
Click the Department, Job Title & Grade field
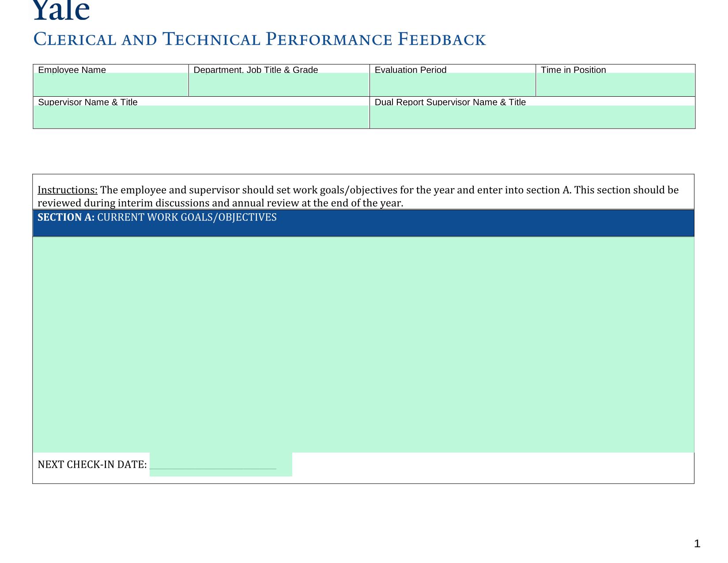coord(279,84)
